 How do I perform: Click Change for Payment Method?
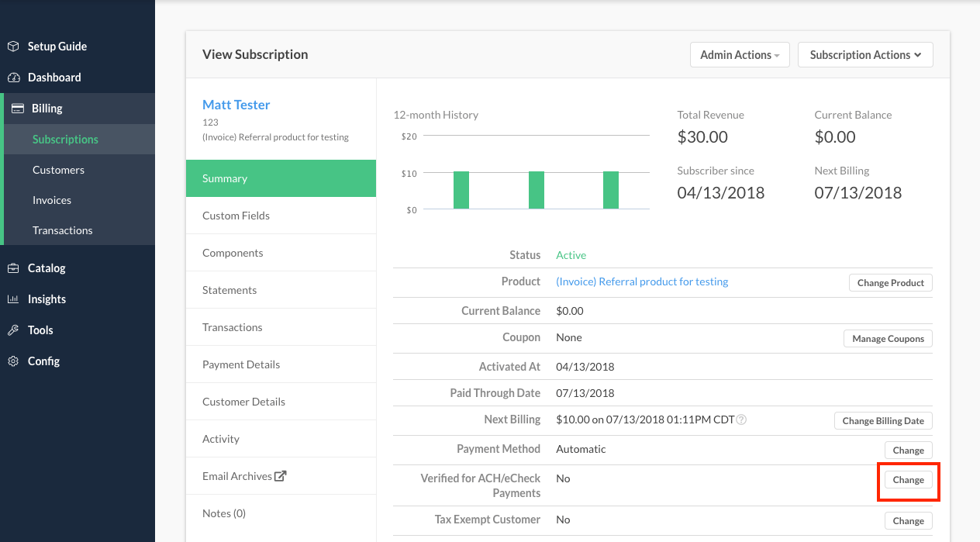(909, 451)
